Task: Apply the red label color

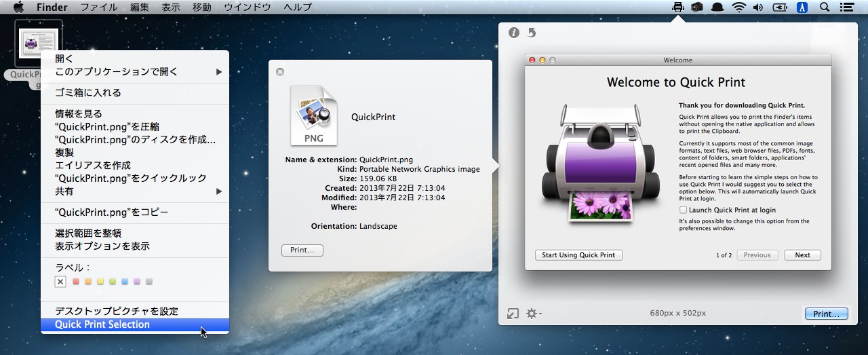Action: click(76, 282)
